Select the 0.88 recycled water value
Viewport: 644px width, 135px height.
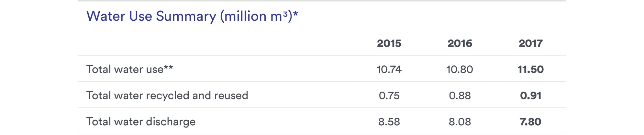460,96
